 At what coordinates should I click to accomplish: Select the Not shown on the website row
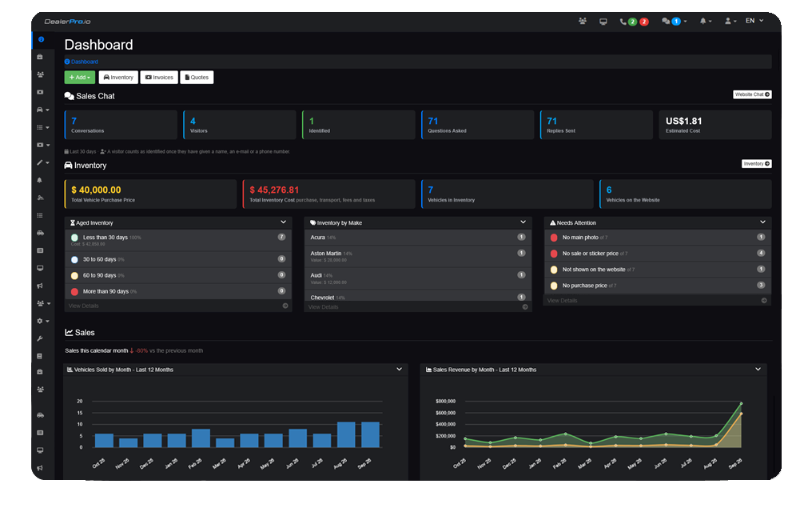[x=658, y=270]
